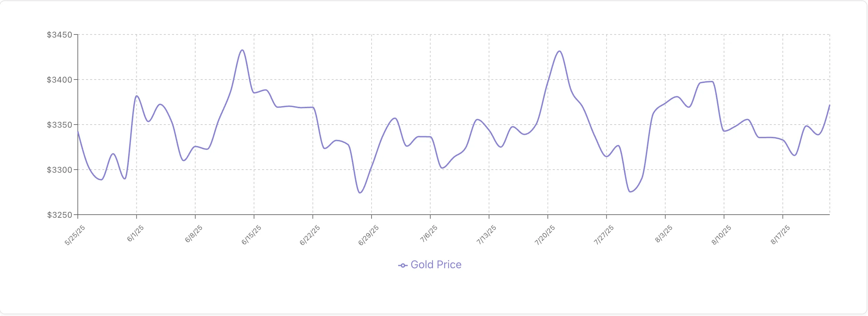Select the 6/29/25 date label
Screen dimensions: 868x316
click(x=368, y=235)
